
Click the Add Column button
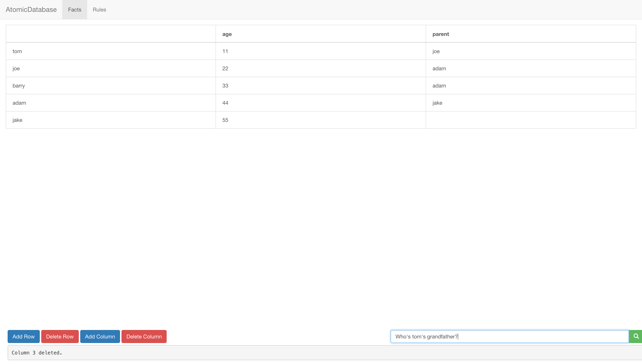pos(100,336)
